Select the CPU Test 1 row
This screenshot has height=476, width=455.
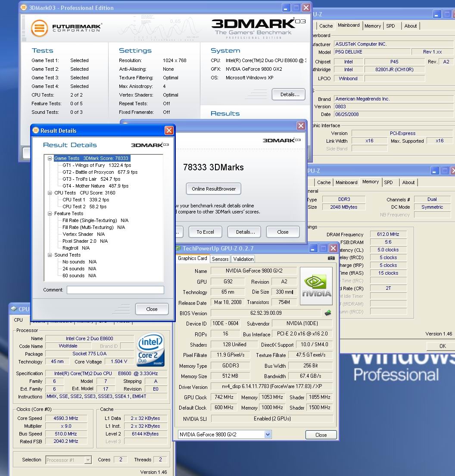pyautogui.click(x=86, y=200)
